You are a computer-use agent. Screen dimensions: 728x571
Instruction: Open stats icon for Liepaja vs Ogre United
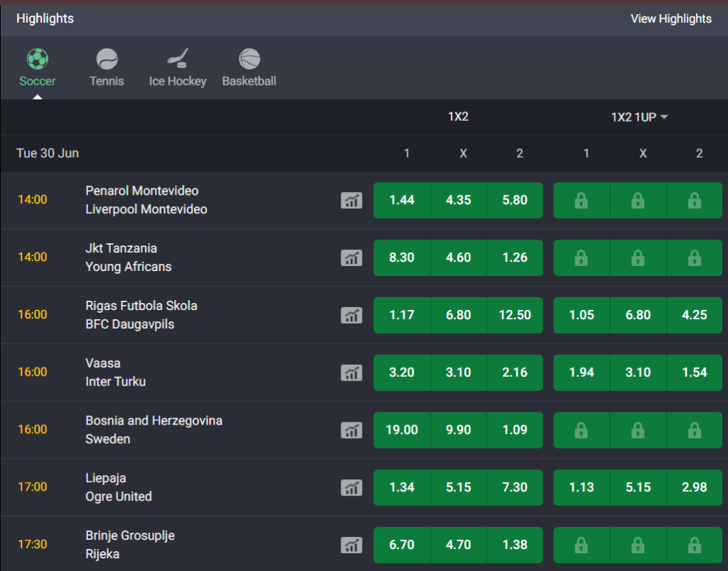pos(351,488)
